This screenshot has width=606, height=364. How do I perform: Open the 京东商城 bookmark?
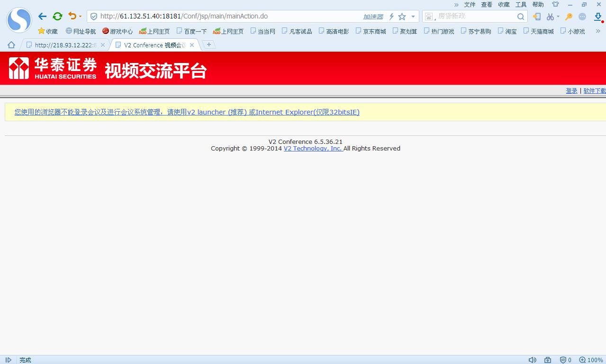(371, 31)
